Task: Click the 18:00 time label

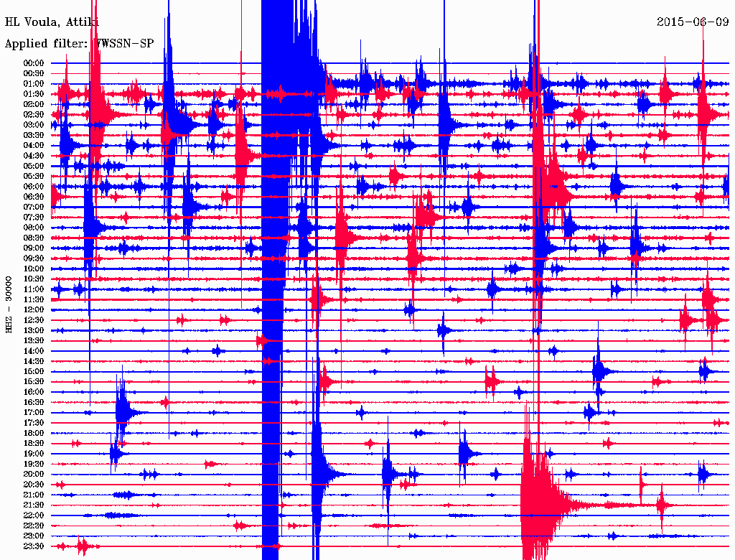Action: click(34, 434)
